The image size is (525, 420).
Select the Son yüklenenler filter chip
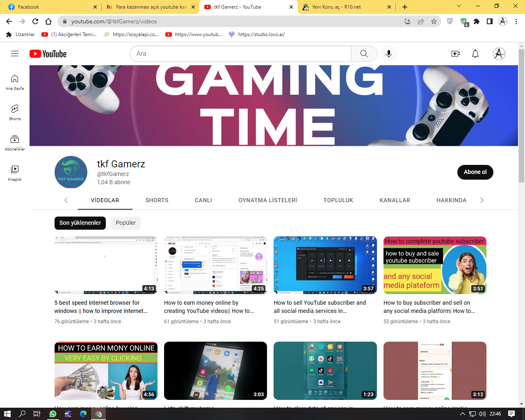(x=80, y=223)
